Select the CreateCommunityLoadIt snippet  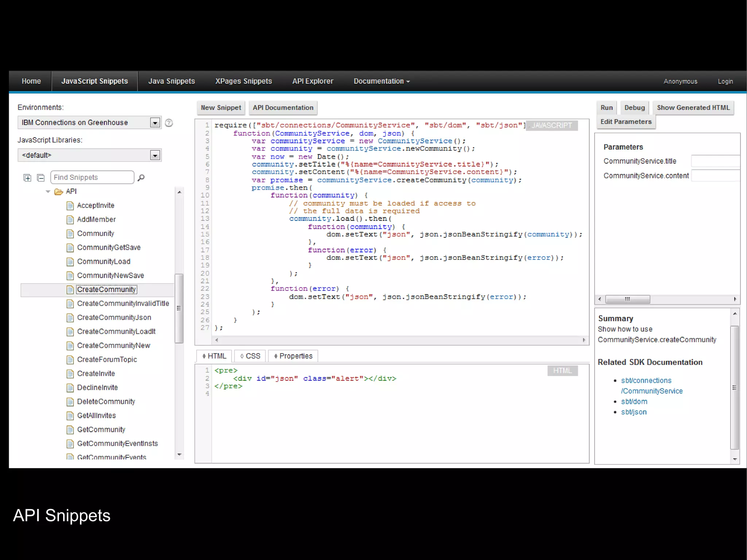click(116, 332)
